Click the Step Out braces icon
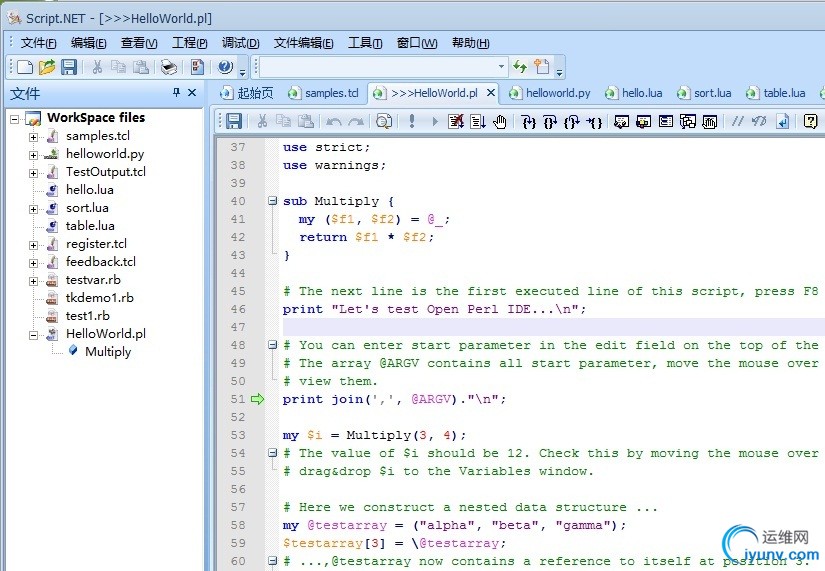This screenshot has width=825, height=571. coord(572,122)
